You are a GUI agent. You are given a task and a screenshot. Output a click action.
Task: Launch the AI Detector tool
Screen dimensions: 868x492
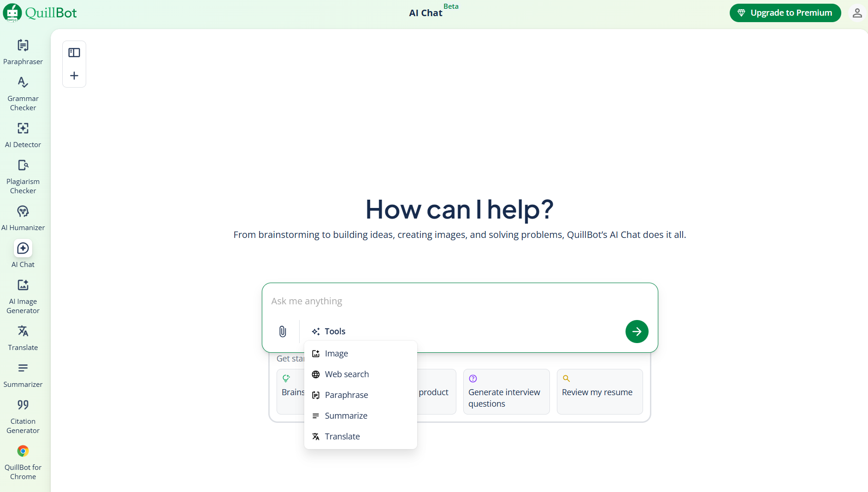point(23,135)
